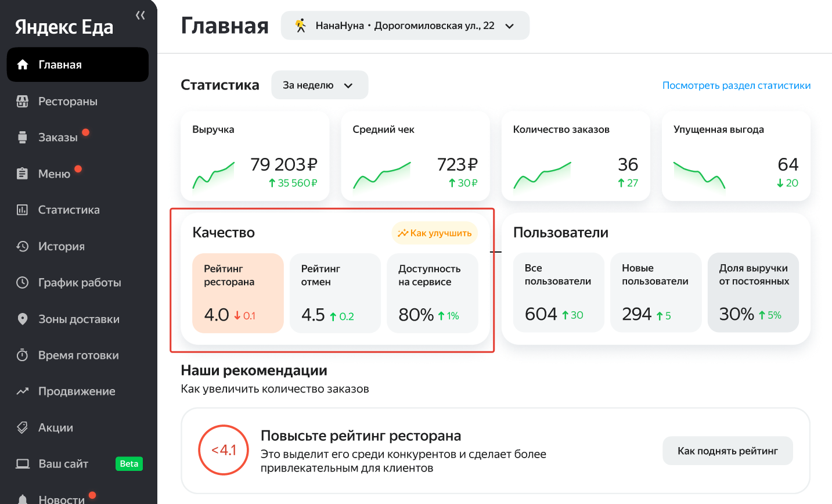
Task: Open Зоны доставки in sidebar
Action: 78,319
